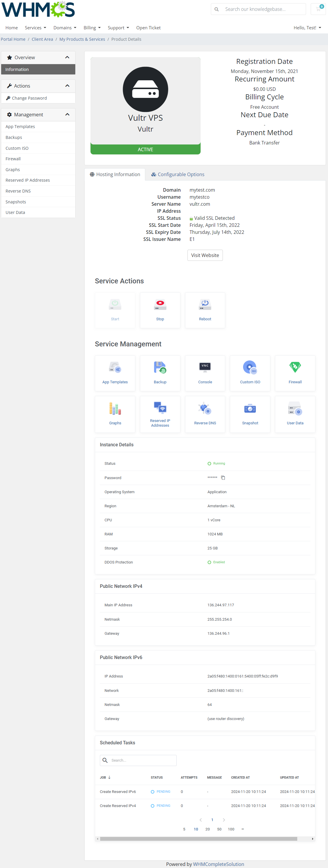
Task: Open Graphs in sidebar list
Action: pos(38,169)
